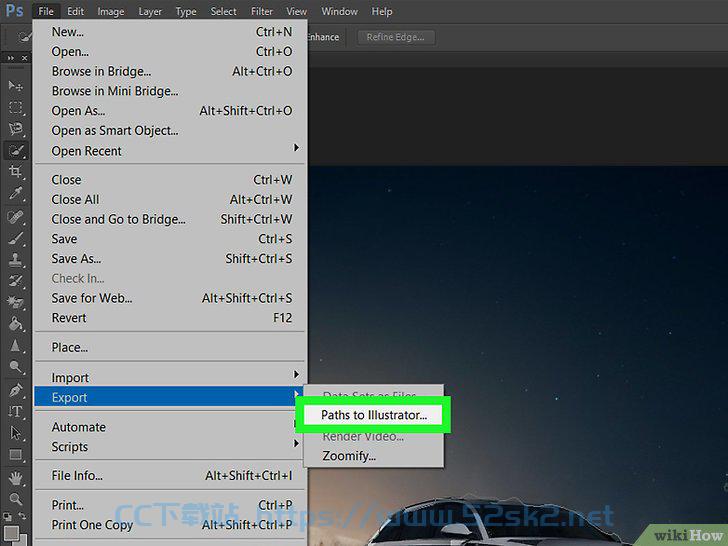Select the Hand tool
This screenshot has width=728, height=546.
pos(15,478)
